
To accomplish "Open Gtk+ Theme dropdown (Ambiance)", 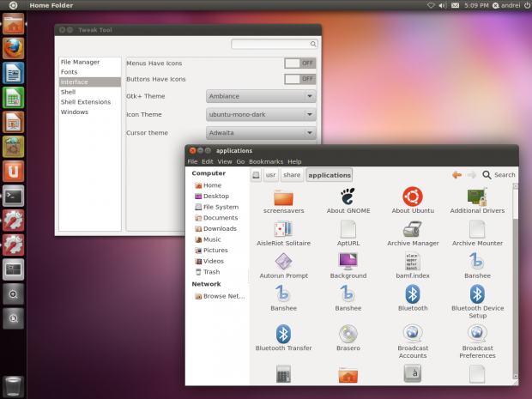I will (x=261, y=96).
